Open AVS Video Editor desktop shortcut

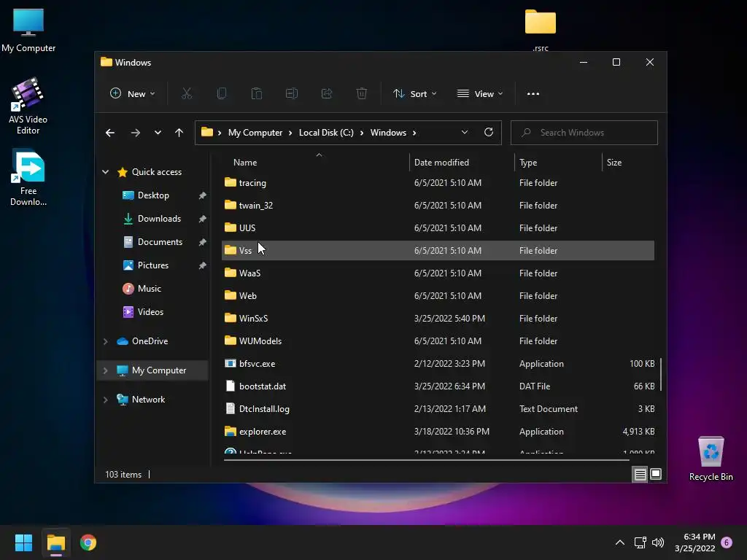point(28,106)
